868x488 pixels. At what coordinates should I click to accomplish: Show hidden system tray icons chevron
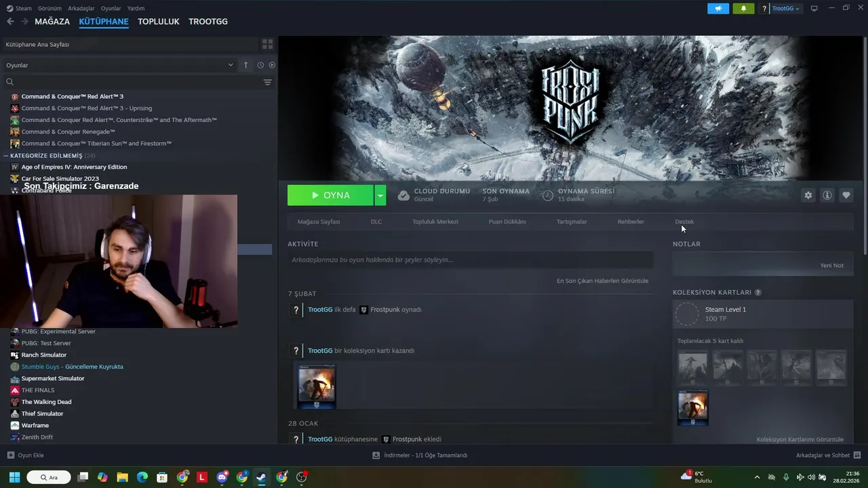tap(757, 477)
